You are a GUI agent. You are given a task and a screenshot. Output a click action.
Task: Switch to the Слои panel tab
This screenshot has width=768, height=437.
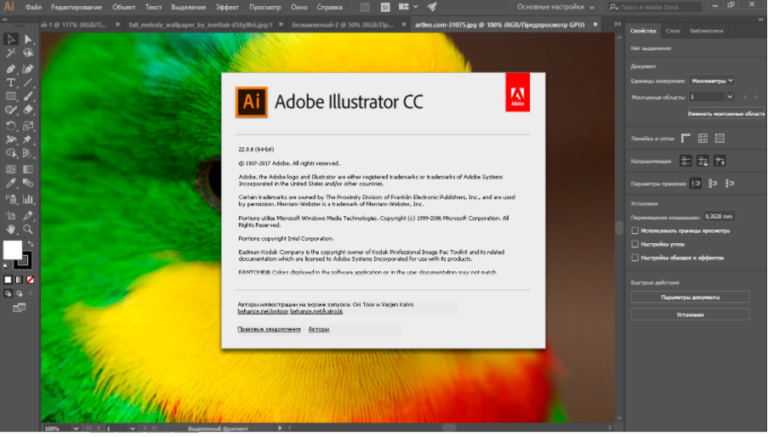click(672, 30)
